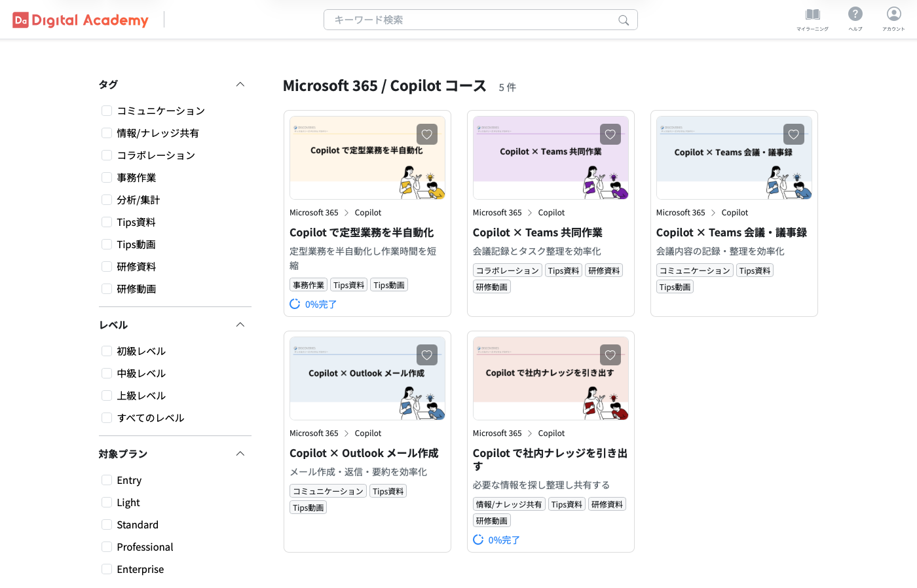Image resolution: width=917 pixels, height=588 pixels.
Task: Enable the Tips資料 tag filter
Action: (x=107, y=222)
